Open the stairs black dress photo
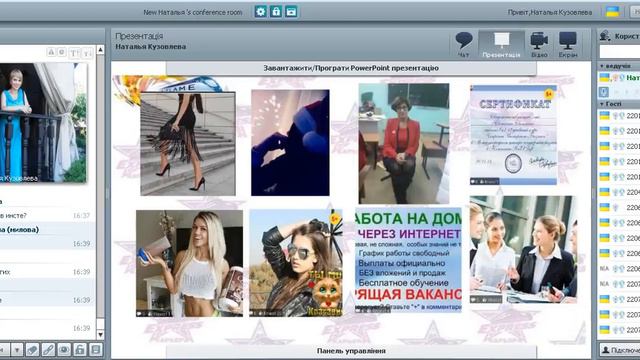This screenshot has height=360, width=640. pyautogui.click(x=188, y=144)
